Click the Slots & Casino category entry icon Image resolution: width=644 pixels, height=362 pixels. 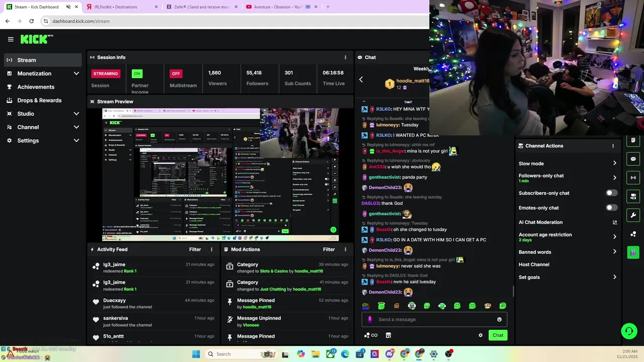(x=229, y=266)
